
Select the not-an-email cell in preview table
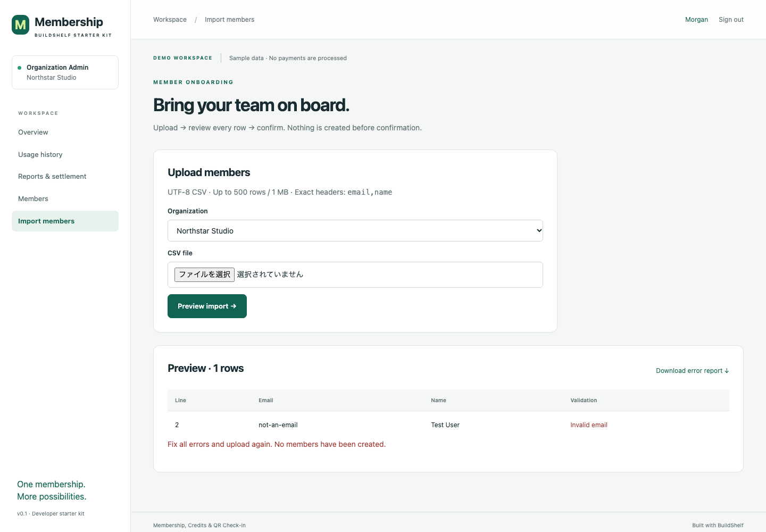pyautogui.click(x=278, y=425)
